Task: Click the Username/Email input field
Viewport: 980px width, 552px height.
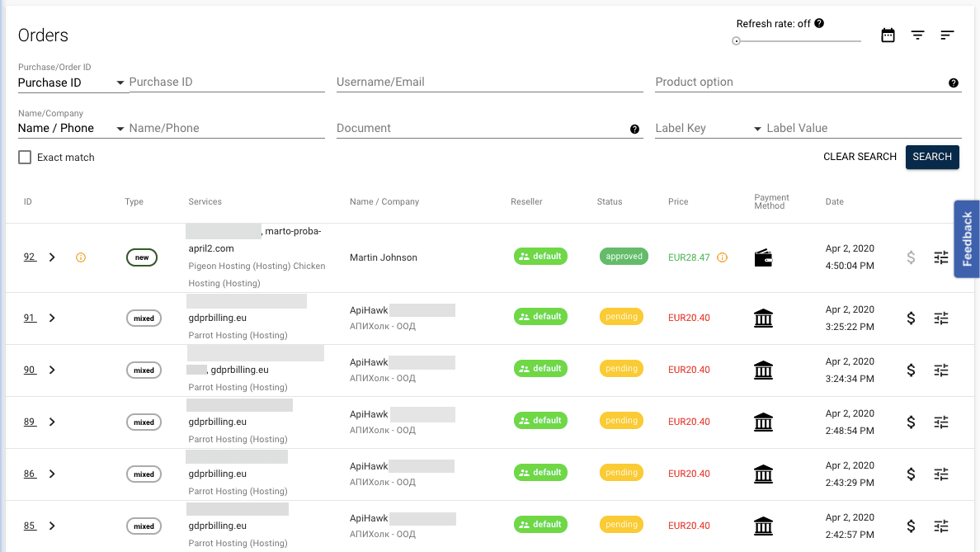Action: [x=489, y=83]
